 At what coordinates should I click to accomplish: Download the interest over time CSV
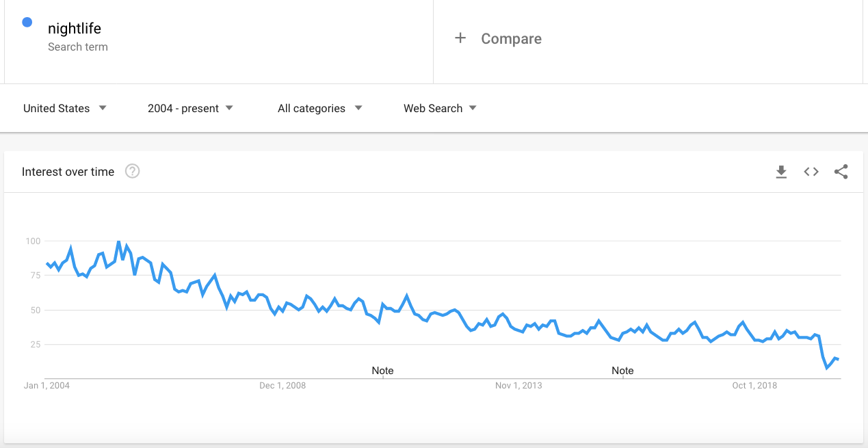coord(781,172)
